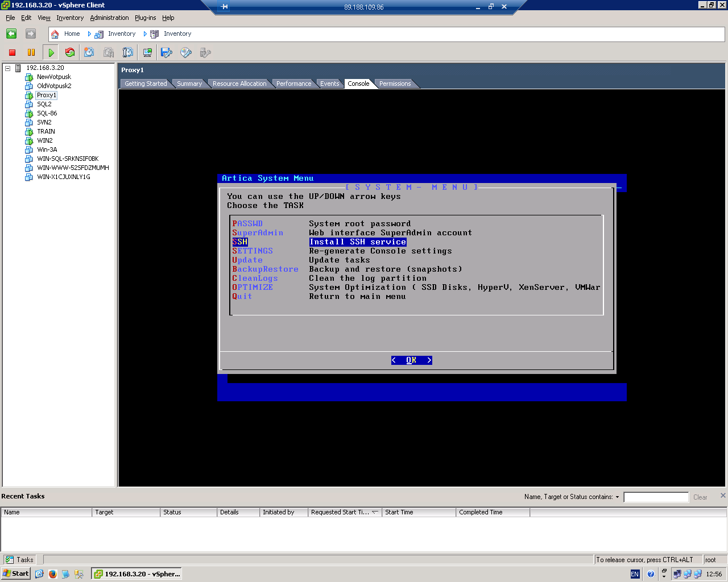Open the Snapshot Manager icon
This screenshot has width=728, height=582.
[x=128, y=52]
